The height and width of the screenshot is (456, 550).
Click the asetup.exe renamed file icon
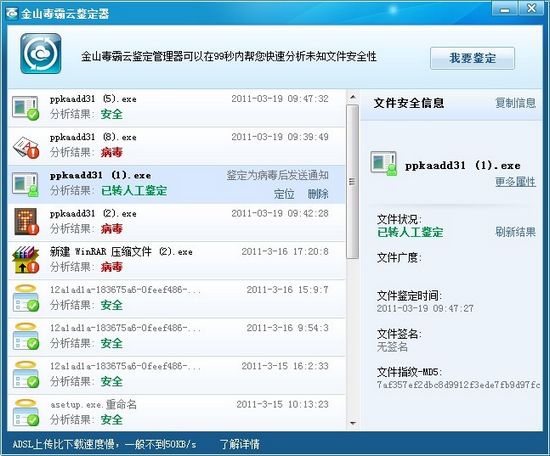tap(26, 413)
